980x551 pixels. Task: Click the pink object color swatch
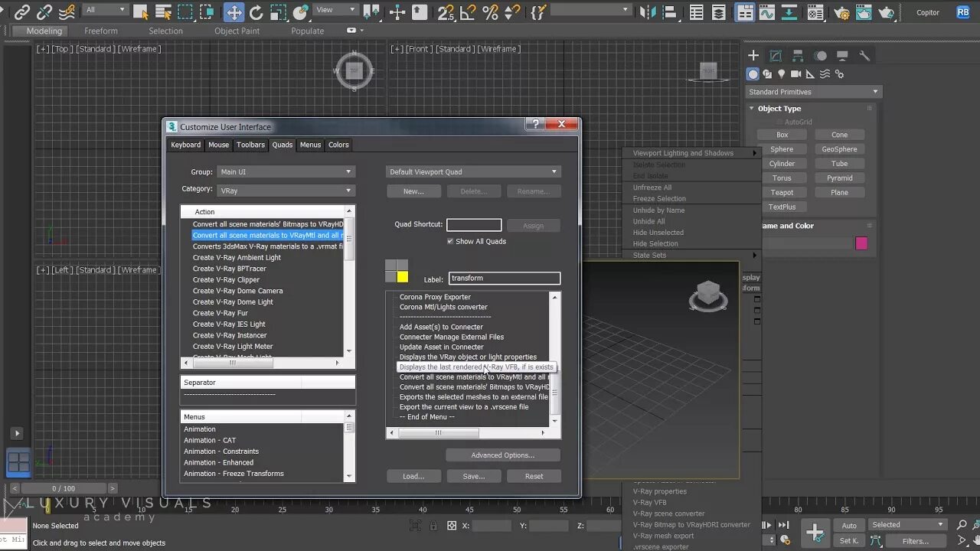[x=861, y=243]
